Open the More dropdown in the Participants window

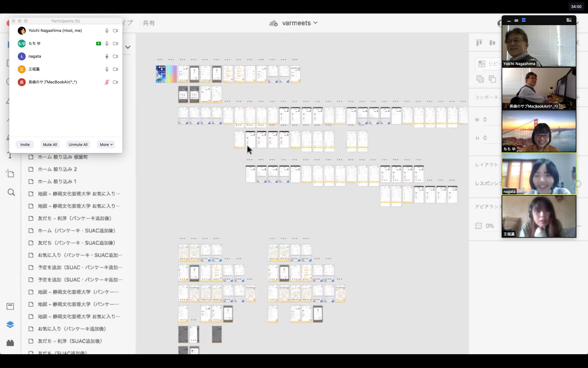(106, 145)
